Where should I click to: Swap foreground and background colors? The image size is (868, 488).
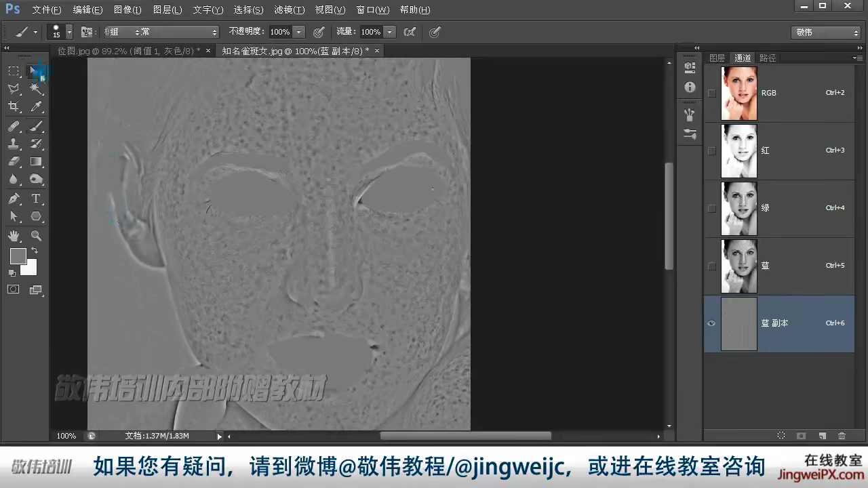tap(34, 251)
